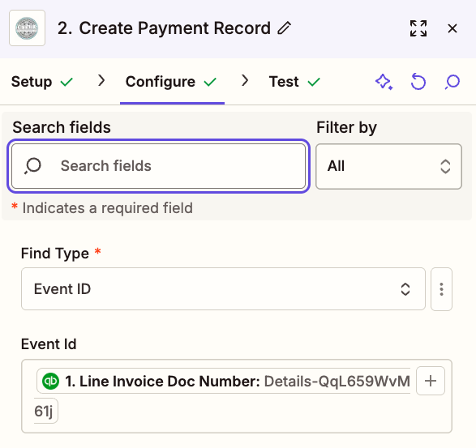Open the Find Type three-dot options menu
The height and width of the screenshot is (448, 476).
441,289
